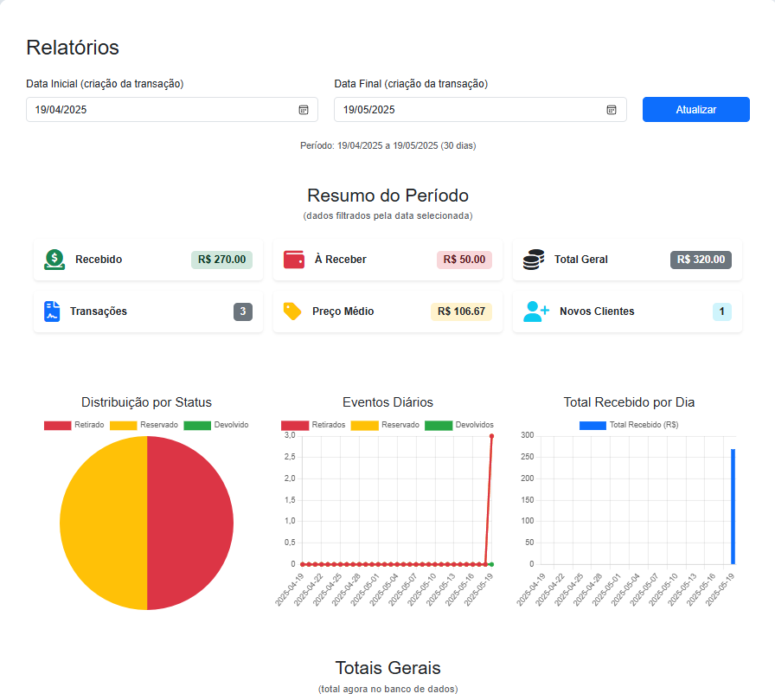Click the Recebido card label
Screen dimensions: 775x700
pos(99,260)
